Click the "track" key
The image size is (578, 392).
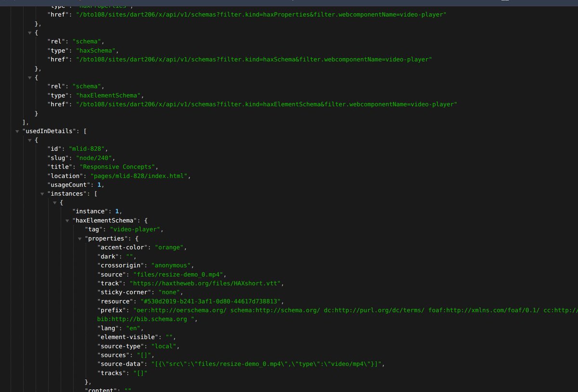tap(110, 283)
